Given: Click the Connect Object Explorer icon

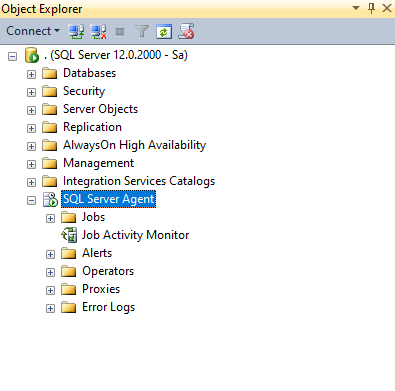Looking at the screenshot, I should 76,32.
